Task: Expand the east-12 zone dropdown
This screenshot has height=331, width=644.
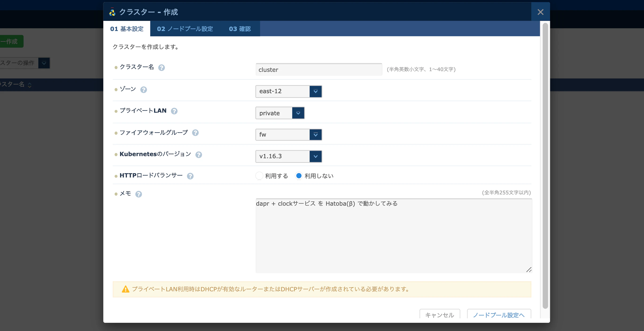Action: click(x=289, y=91)
